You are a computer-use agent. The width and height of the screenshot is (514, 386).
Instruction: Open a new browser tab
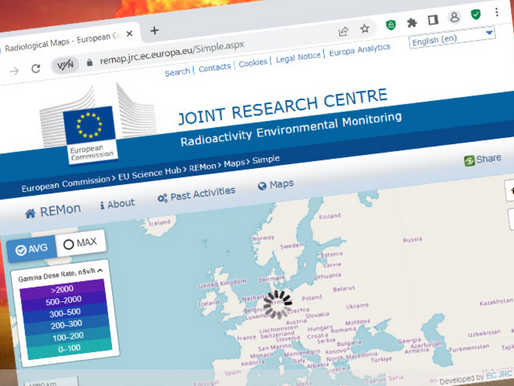(154, 31)
